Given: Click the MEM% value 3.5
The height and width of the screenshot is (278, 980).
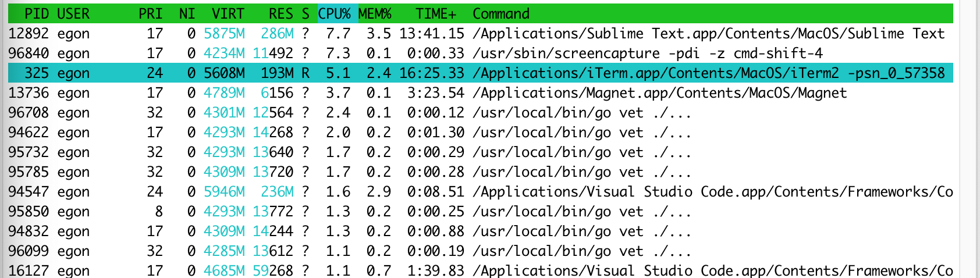Looking at the screenshot, I should pos(379,34).
